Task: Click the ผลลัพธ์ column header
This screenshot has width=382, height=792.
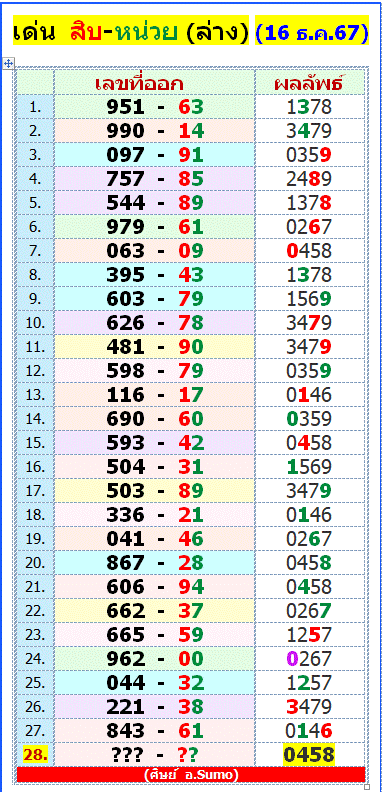Action: click(x=309, y=83)
